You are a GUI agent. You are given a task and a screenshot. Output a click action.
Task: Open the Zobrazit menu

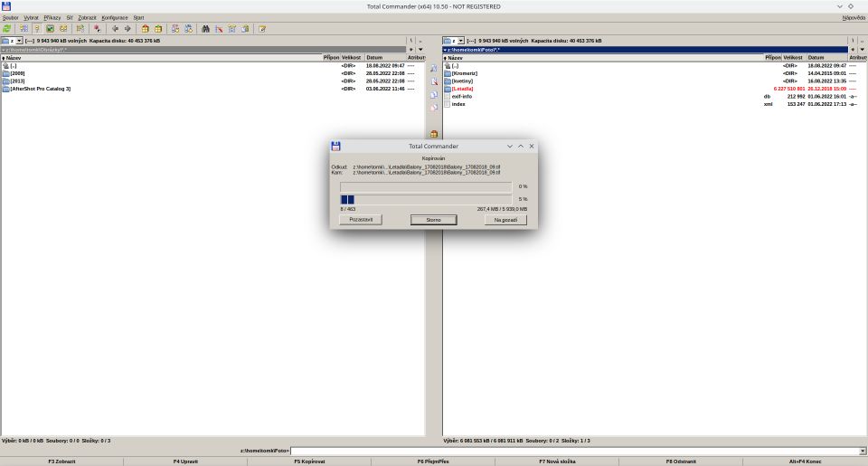pyautogui.click(x=87, y=18)
